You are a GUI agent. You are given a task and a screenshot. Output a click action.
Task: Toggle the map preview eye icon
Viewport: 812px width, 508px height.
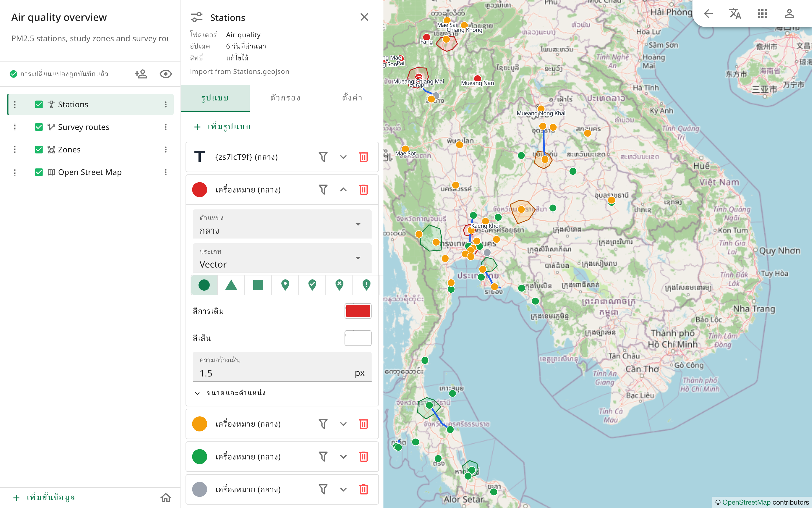click(x=166, y=74)
